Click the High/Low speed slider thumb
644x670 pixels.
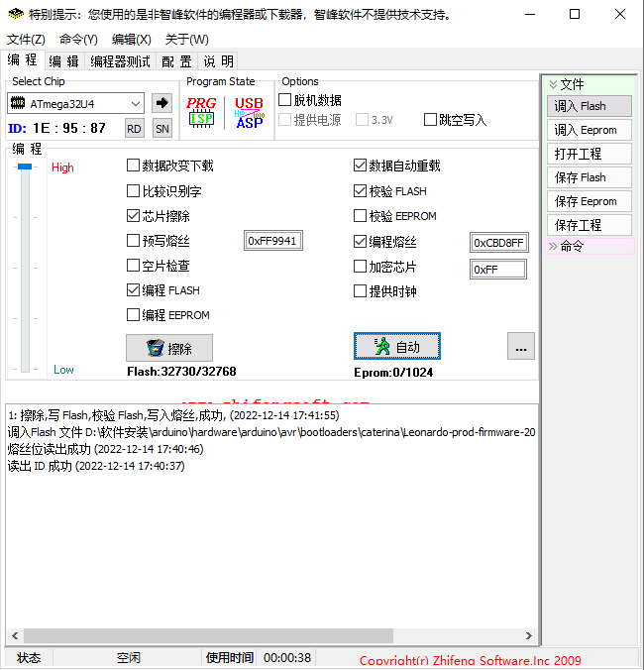point(25,167)
